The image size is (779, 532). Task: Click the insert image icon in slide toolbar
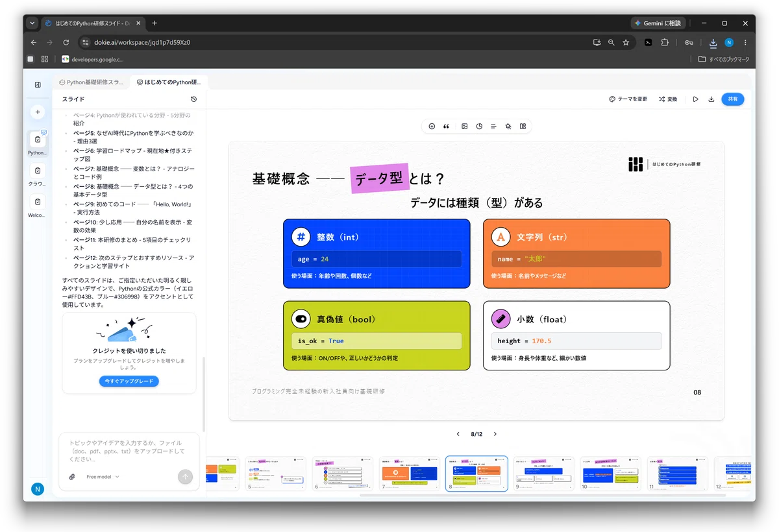tap(464, 127)
